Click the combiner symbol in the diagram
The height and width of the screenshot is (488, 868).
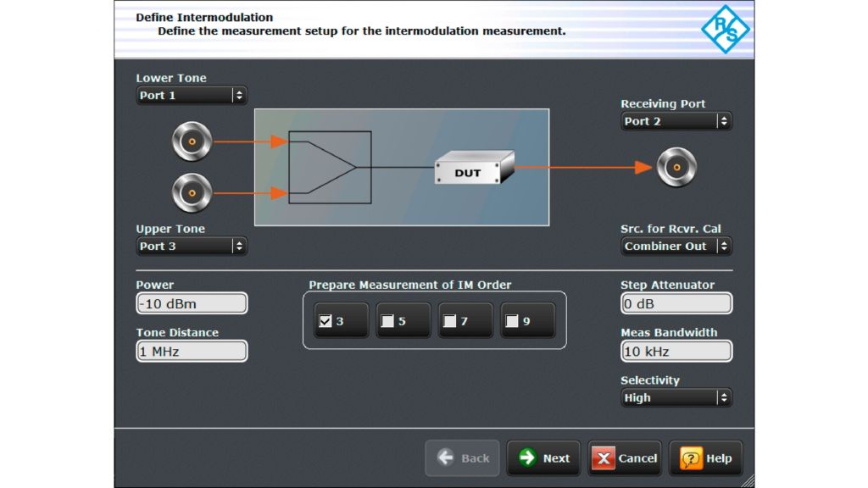coord(330,168)
